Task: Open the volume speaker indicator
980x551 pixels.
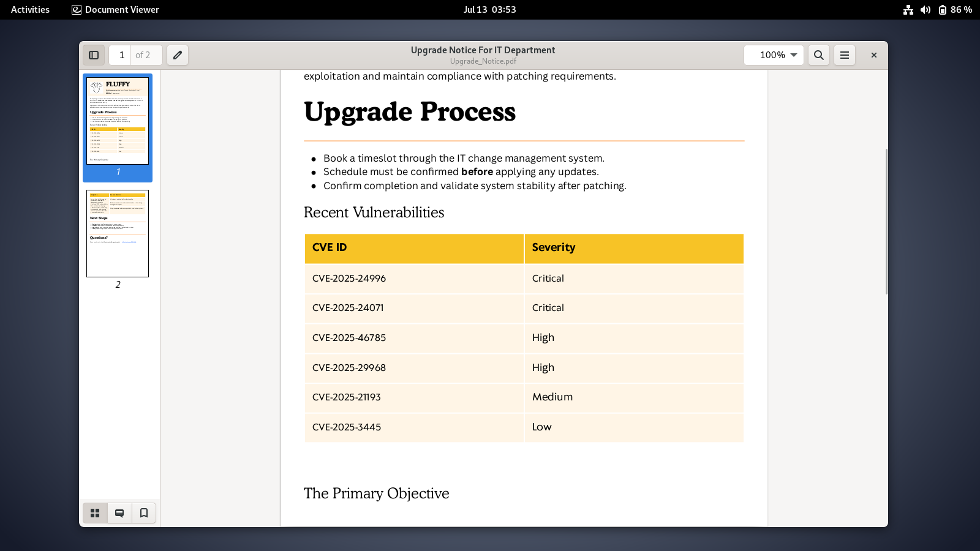Action: click(925, 10)
